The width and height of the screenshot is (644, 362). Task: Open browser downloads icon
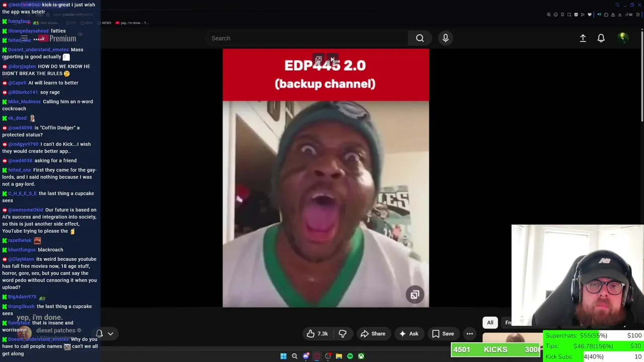(620, 15)
